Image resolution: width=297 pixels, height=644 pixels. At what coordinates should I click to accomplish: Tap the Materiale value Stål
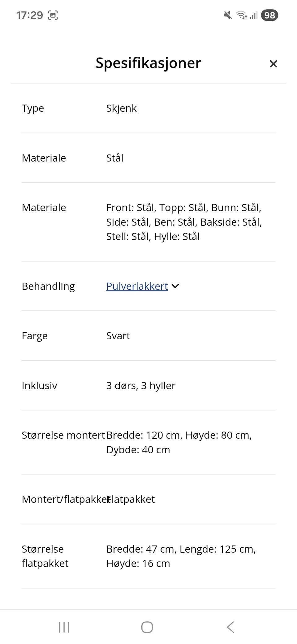tap(114, 158)
